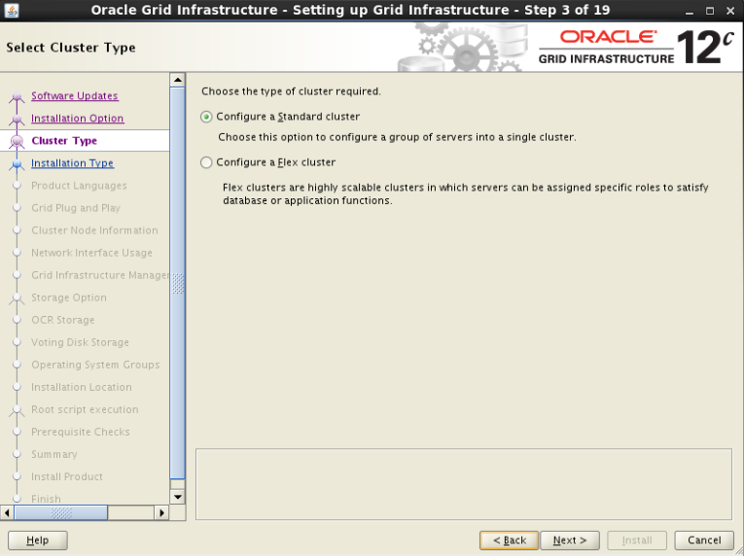This screenshot has height=560, width=744.
Task: Click the step list scroll left arrow
Action: click(x=7, y=512)
